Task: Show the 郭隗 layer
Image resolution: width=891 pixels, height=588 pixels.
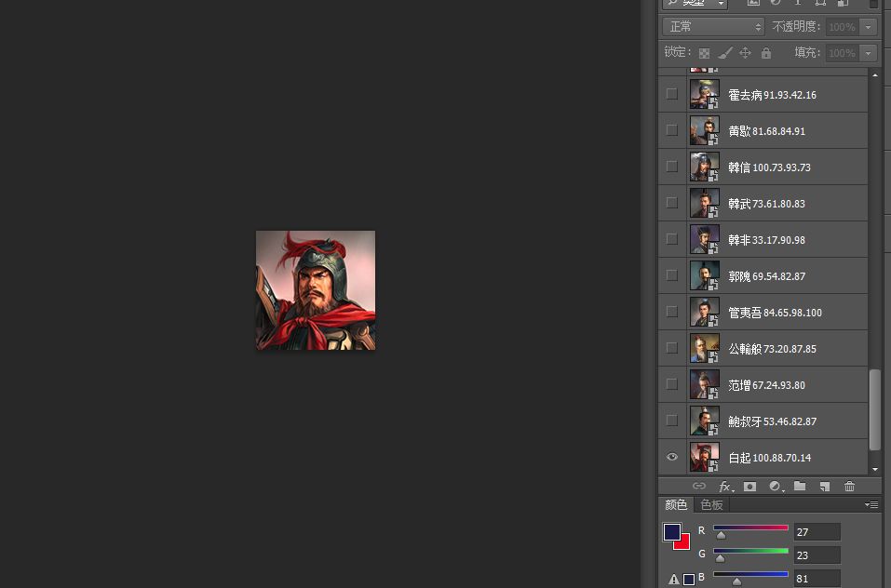Action: tap(671, 275)
